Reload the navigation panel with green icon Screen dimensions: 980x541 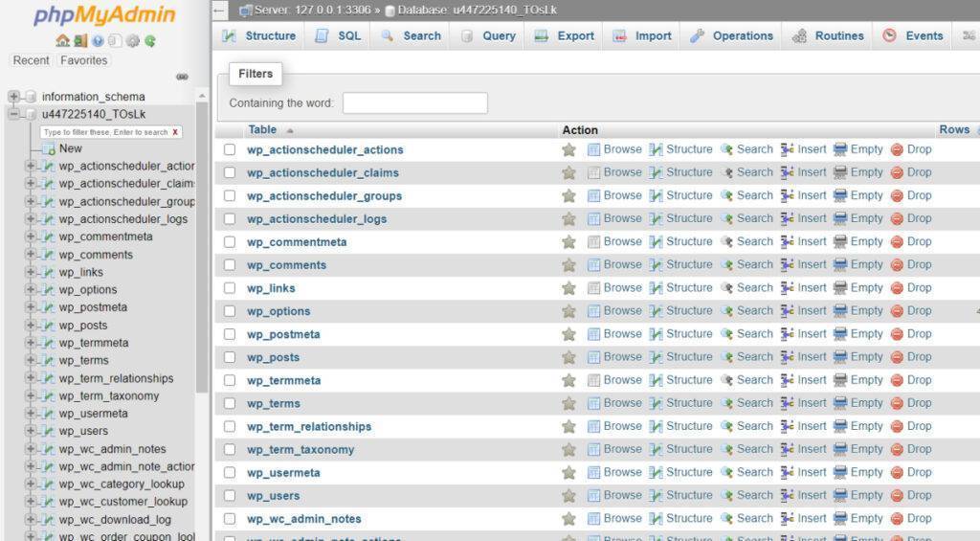pyautogui.click(x=150, y=41)
